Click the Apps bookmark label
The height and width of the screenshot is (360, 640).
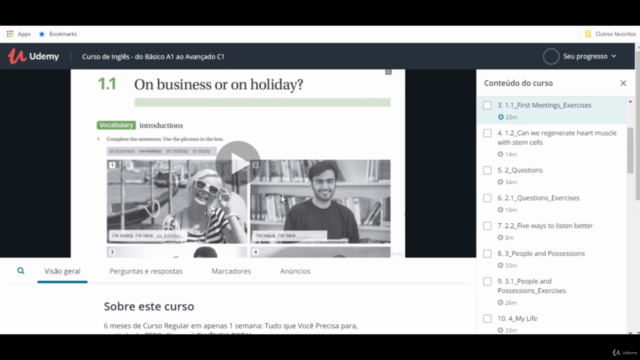point(24,34)
